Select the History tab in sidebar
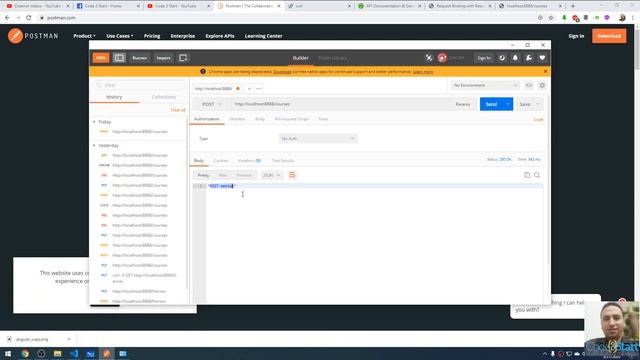Screen dimensions: 640x360 tap(114, 97)
